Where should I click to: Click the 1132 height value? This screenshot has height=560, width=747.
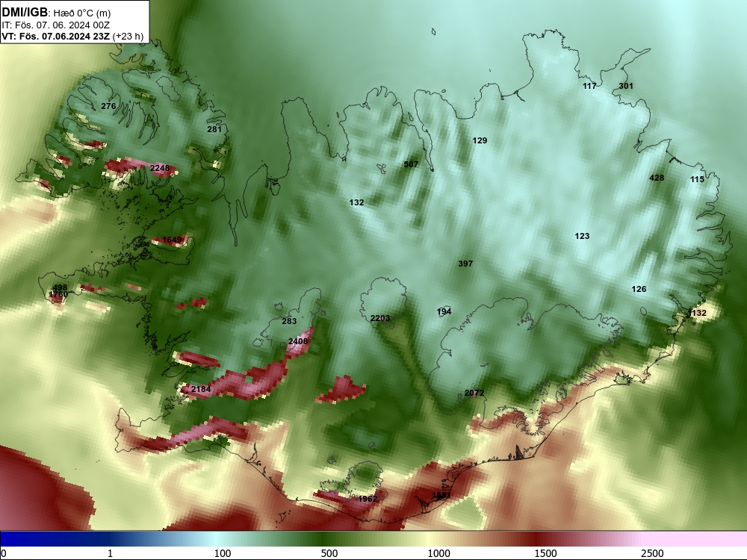coord(697,313)
